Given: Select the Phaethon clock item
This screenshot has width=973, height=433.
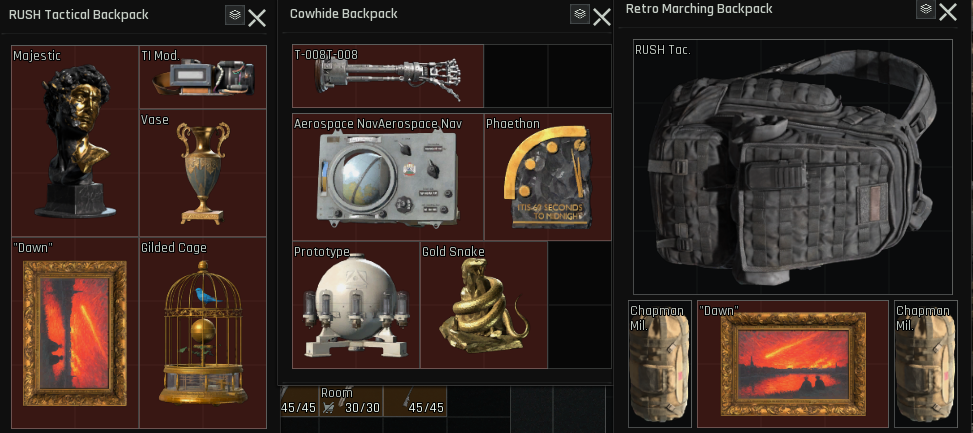Looking at the screenshot, I should pos(548,177).
